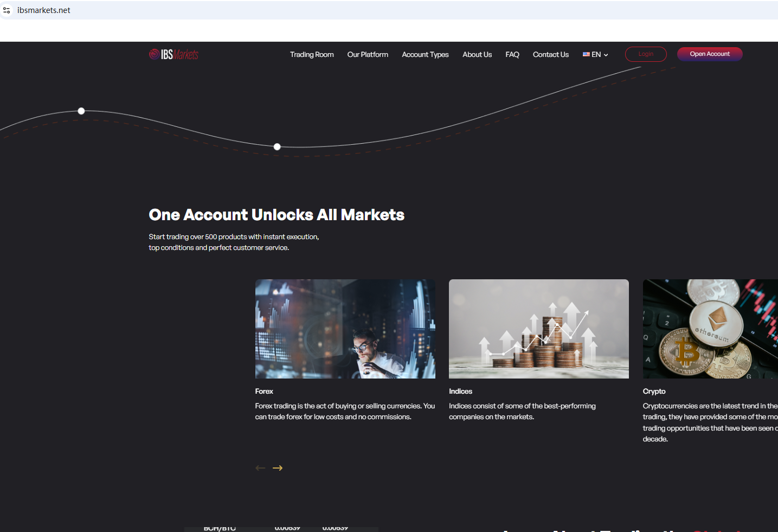This screenshot has height=532, width=778.
Task: Open the FAQ page
Action: (x=512, y=54)
